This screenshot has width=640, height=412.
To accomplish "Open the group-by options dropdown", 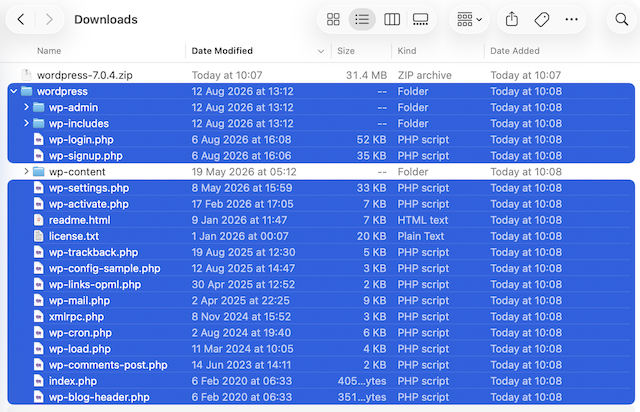I will click(x=469, y=19).
